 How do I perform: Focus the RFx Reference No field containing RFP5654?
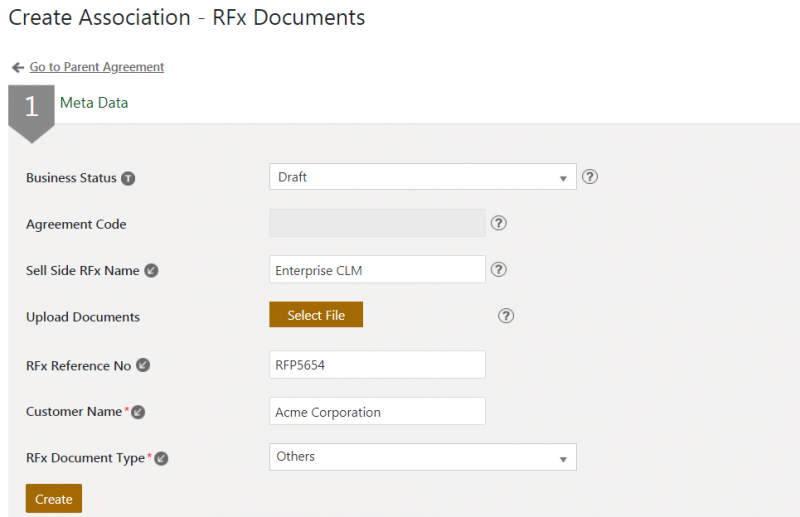377,365
